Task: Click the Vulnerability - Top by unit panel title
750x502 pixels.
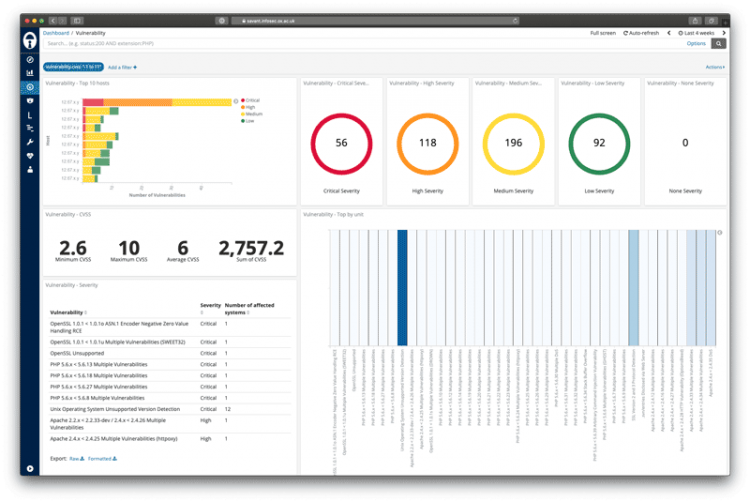Action: (x=333, y=215)
